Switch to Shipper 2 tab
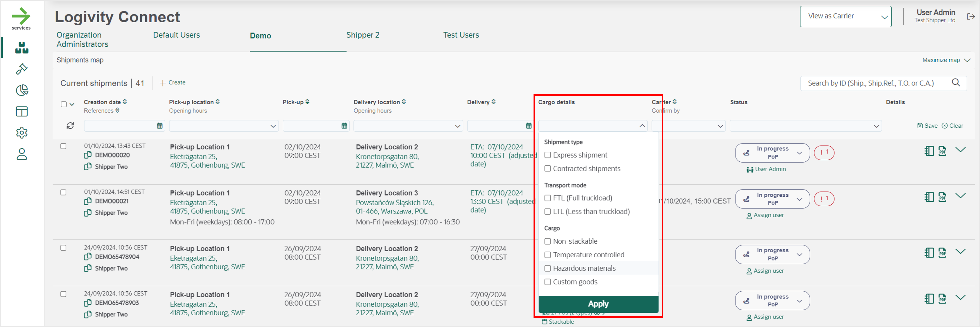The width and height of the screenshot is (980, 327). tap(363, 35)
